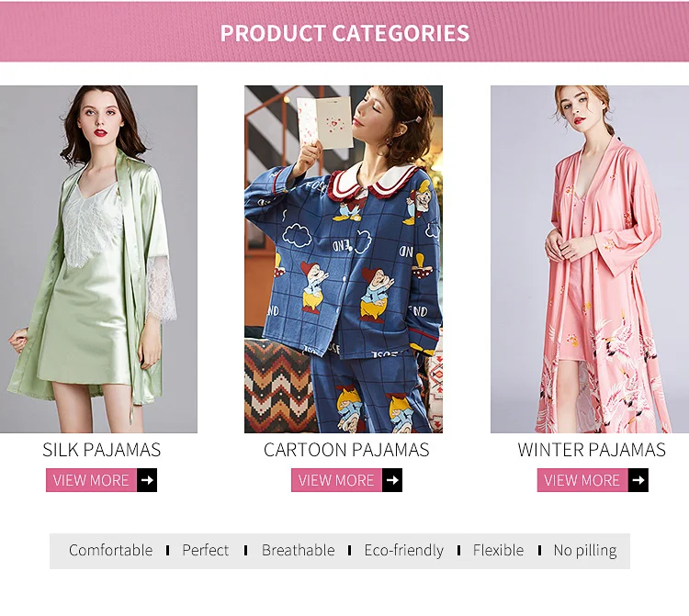The width and height of the screenshot is (689, 616).
Task: Select the Cartoon Pajamas category title
Action: [x=346, y=450]
